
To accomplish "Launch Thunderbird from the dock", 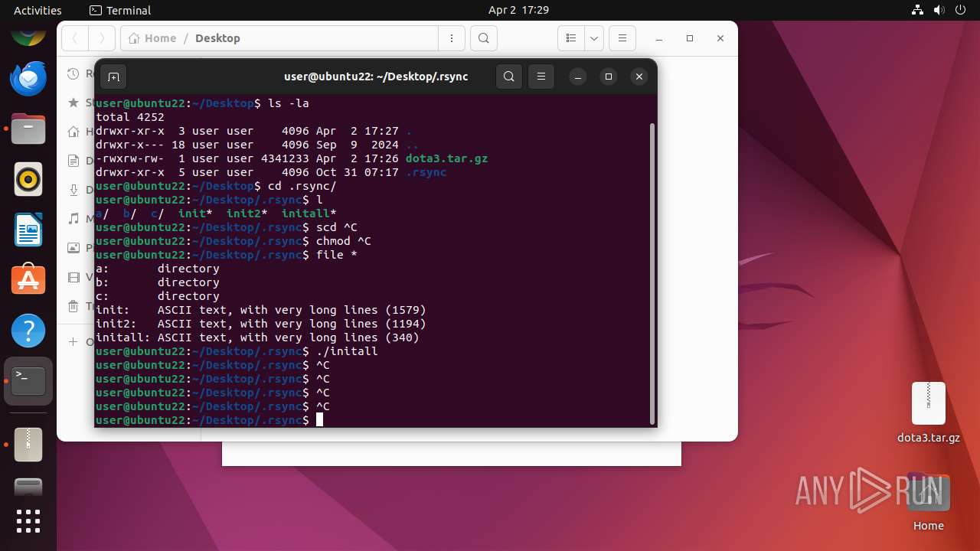I will 28,78.
